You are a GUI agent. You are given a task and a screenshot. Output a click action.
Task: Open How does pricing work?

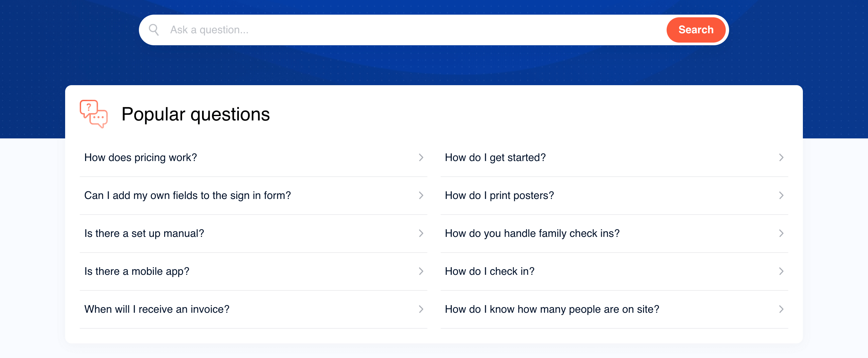point(254,158)
